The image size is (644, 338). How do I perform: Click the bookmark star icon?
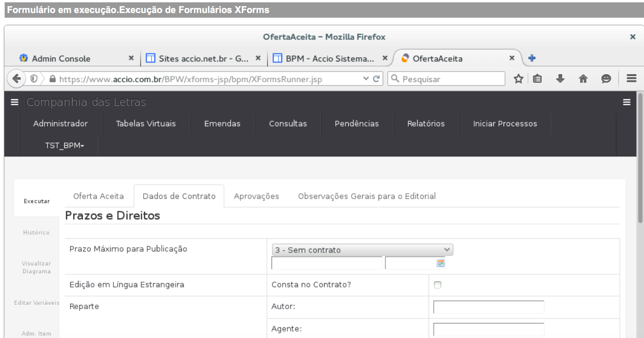(518, 79)
